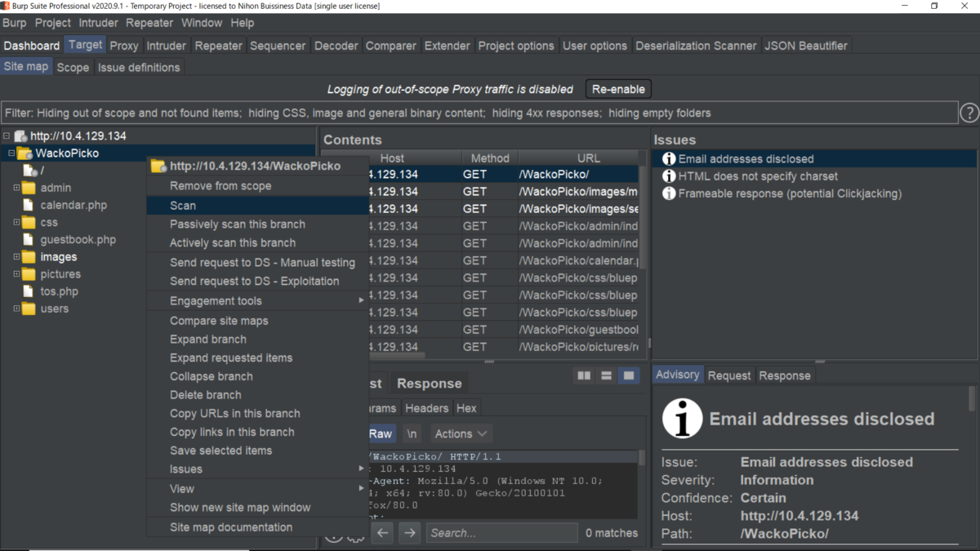Image resolution: width=980 pixels, height=551 pixels.
Task: Click the filter help question mark icon
Action: coord(969,113)
